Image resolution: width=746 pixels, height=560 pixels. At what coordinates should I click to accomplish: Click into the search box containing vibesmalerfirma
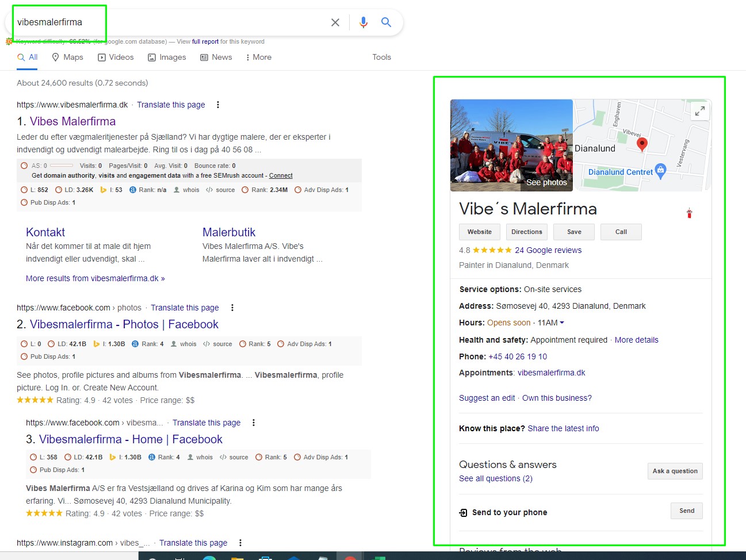(173, 22)
